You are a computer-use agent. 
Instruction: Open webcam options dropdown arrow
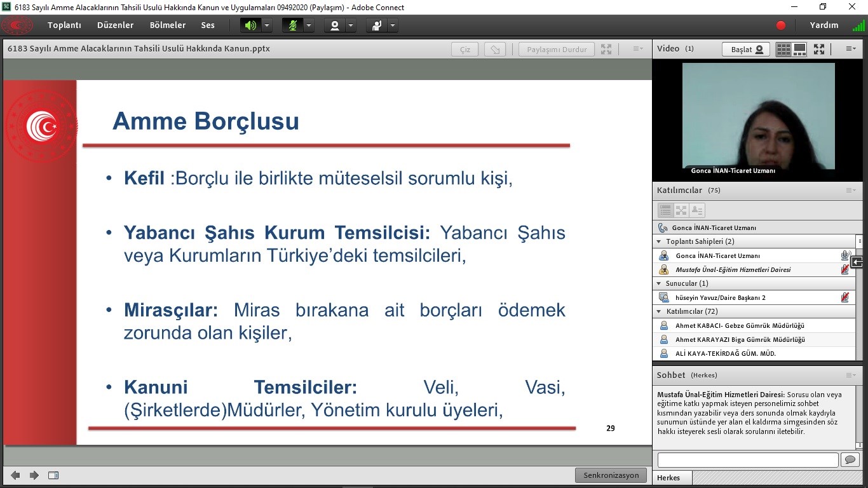click(x=351, y=25)
